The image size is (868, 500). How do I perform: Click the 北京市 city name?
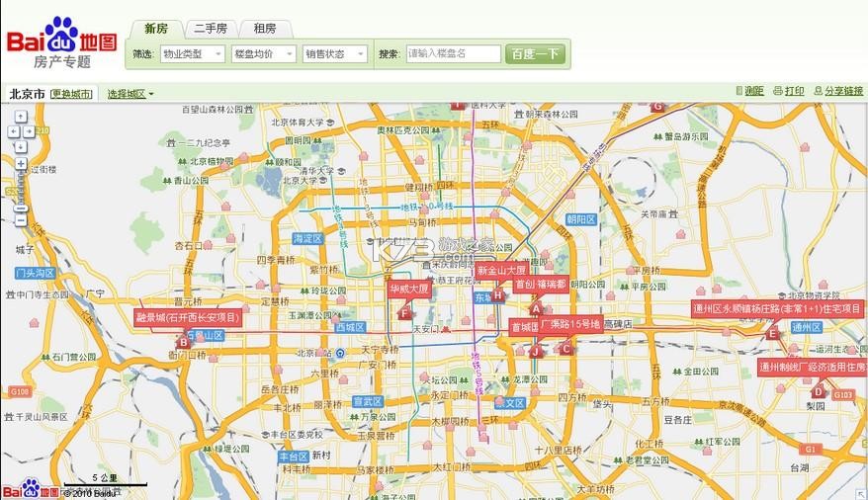27,94
